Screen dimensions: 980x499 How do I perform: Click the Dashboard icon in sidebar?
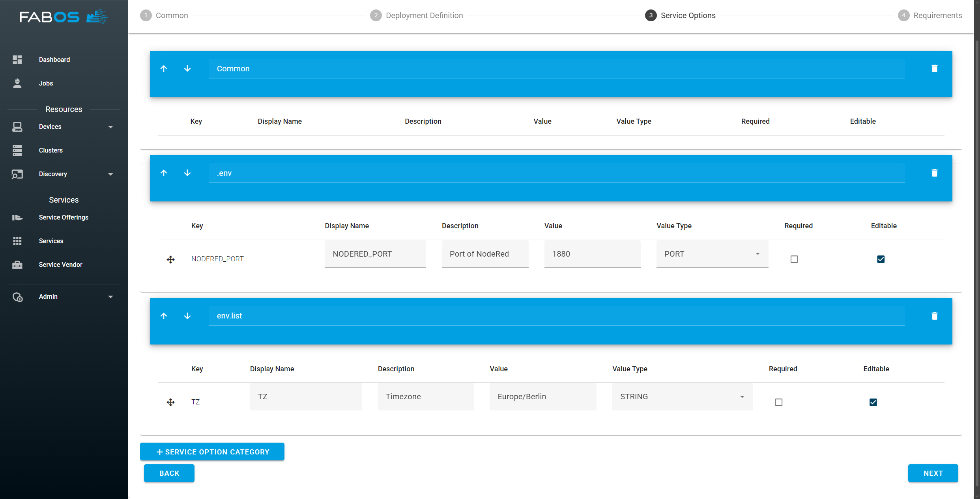coord(17,60)
